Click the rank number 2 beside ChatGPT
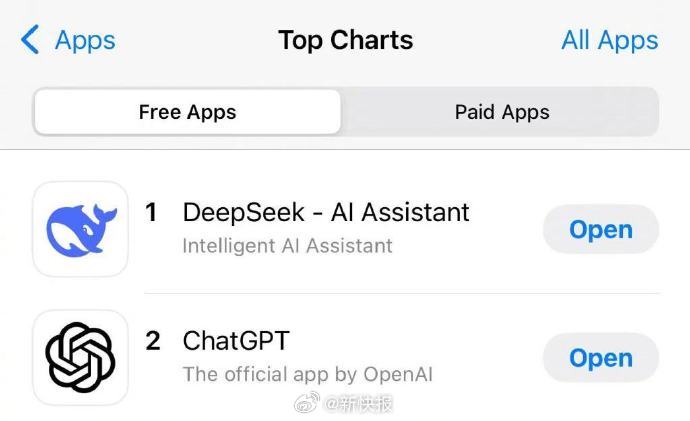Image resolution: width=690 pixels, height=421 pixels. (x=153, y=341)
